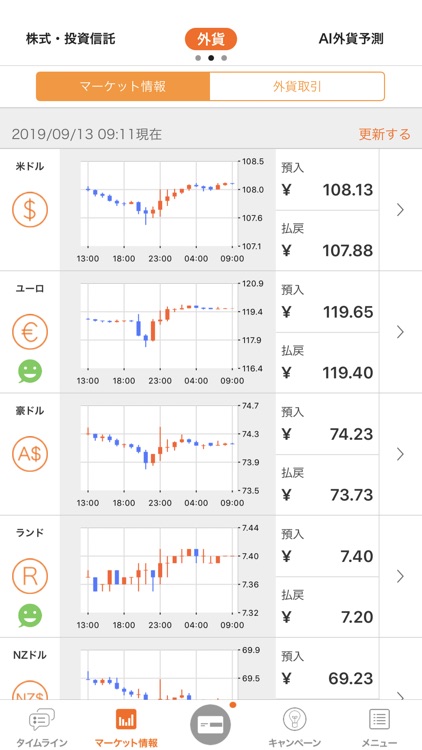Expand ユーロ row with chevron arrow

coord(400,331)
